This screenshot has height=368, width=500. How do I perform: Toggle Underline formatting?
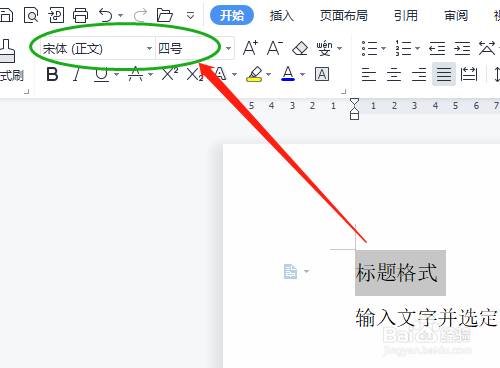point(102,74)
